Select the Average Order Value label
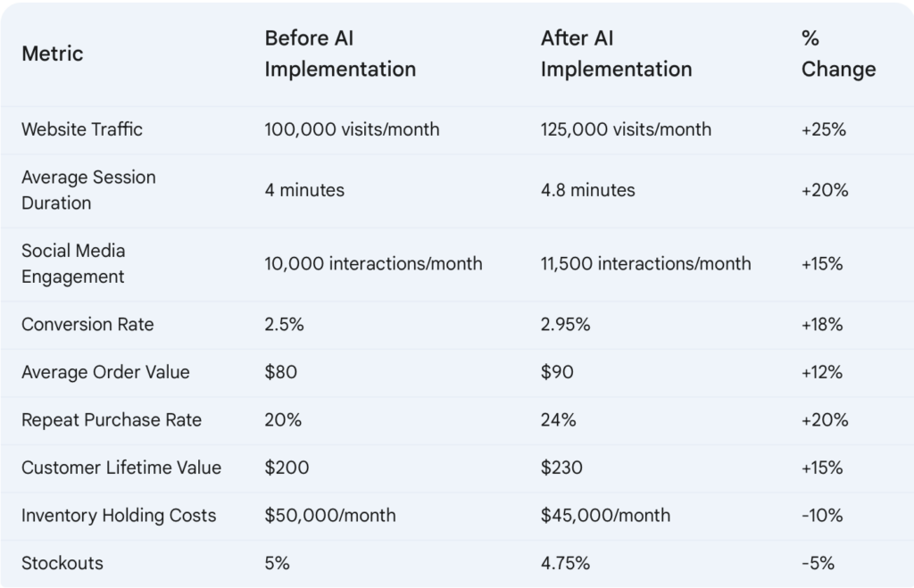 (105, 372)
